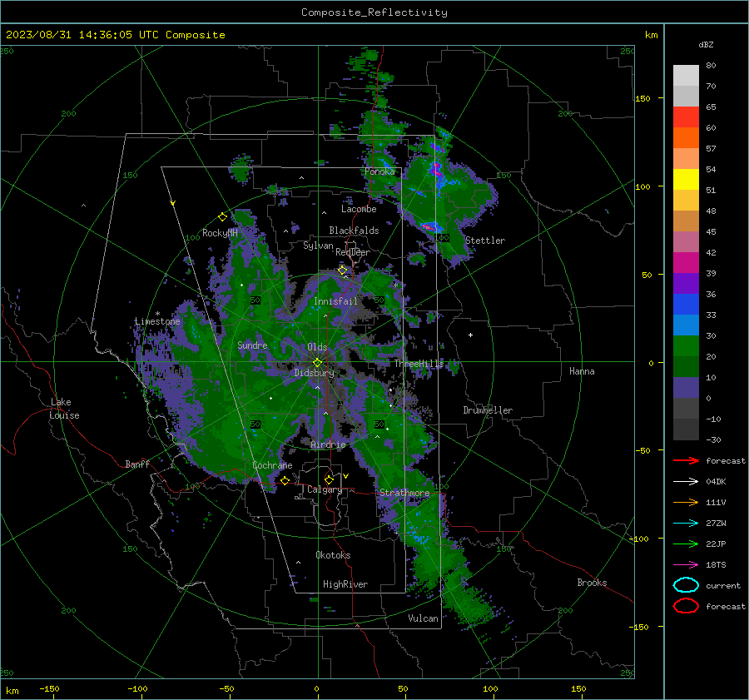749x700 pixels.
Task: Click the Innisfail town label
Action: pos(335,301)
